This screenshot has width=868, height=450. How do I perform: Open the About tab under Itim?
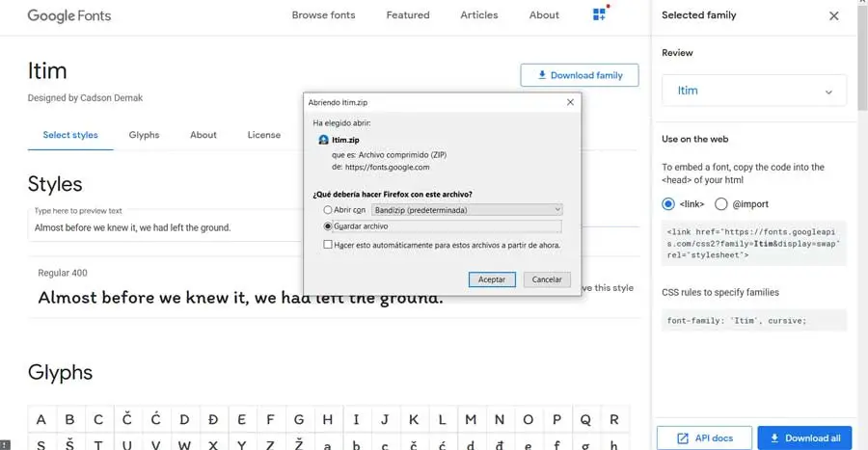[203, 135]
